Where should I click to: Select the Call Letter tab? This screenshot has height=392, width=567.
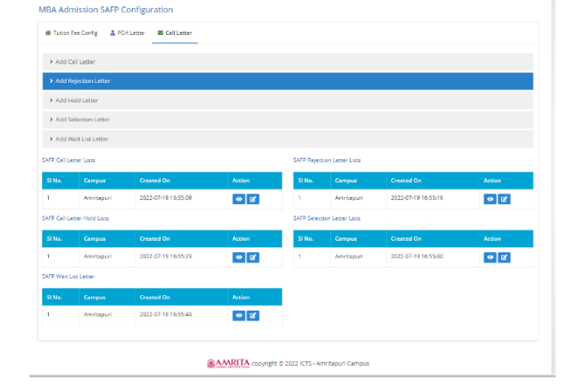[175, 33]
